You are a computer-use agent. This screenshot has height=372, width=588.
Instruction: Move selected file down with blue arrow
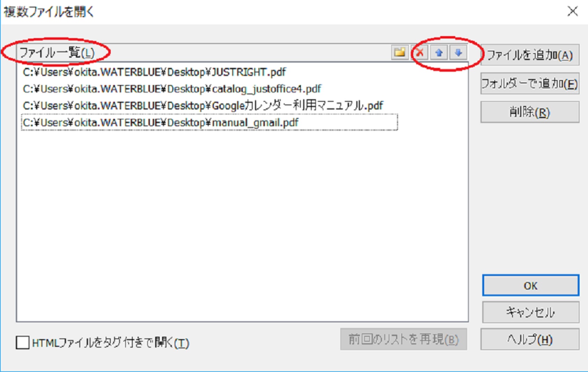[458, 53]
